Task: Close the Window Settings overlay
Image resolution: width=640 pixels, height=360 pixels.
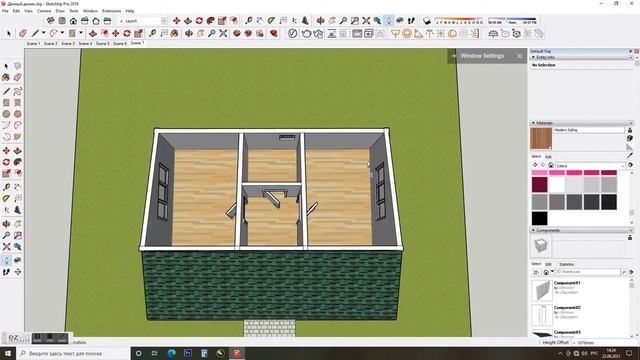Action: click(519, 56)
